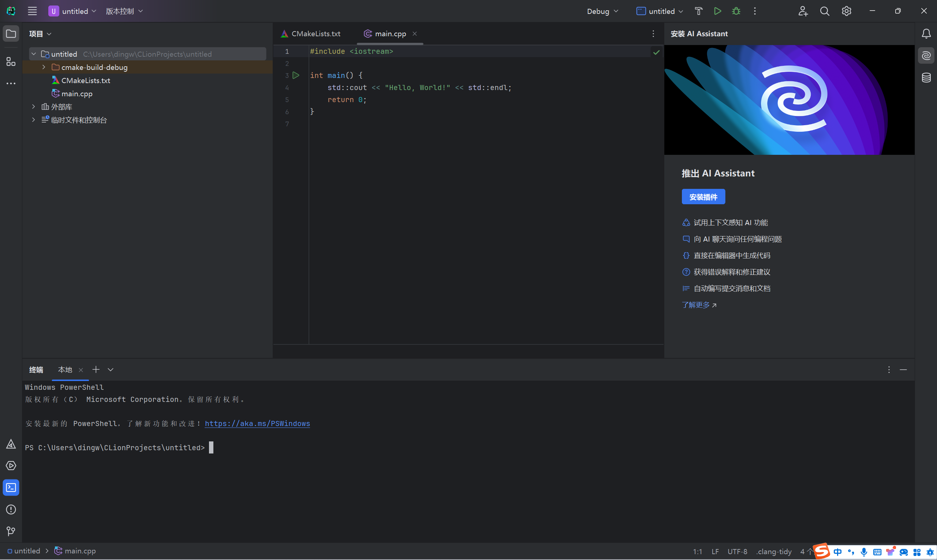Toggle the Project tool window button
The image size is (937, 560).
tap(11, 34)
